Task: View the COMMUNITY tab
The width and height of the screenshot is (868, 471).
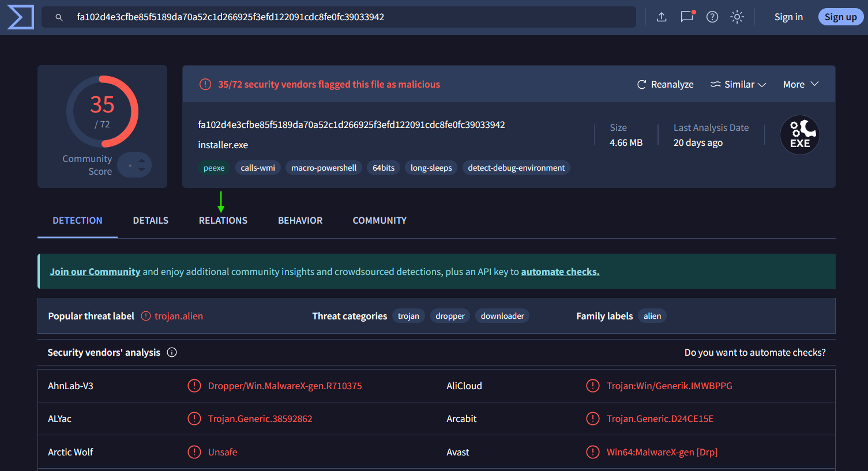Action: point(379,220)
